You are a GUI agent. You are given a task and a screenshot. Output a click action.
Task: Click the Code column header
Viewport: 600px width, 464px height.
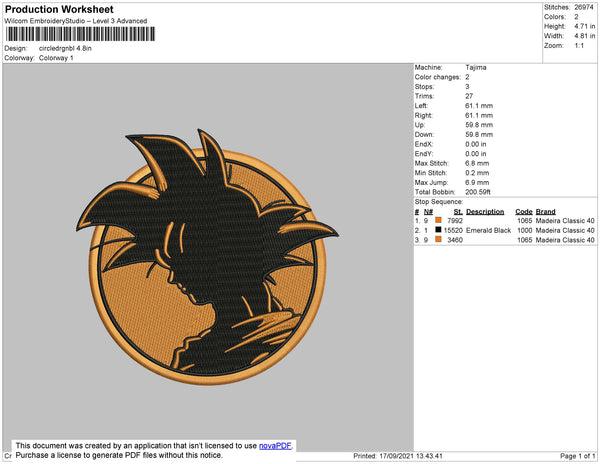point(523,212)
